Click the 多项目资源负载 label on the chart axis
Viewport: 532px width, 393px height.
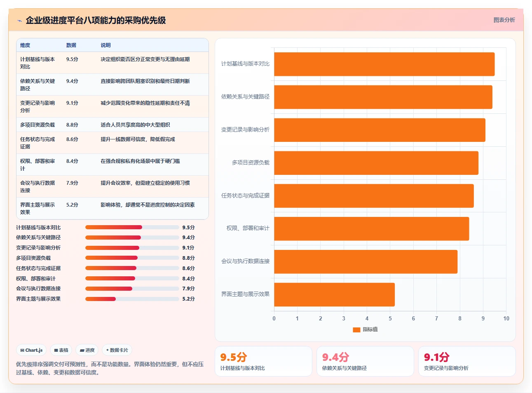point(251,163)
